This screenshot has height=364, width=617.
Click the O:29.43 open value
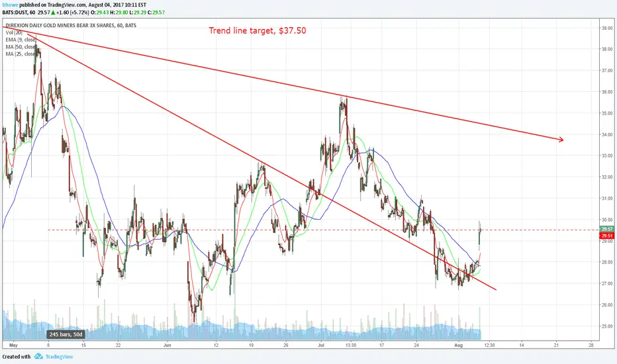[99, 12]
